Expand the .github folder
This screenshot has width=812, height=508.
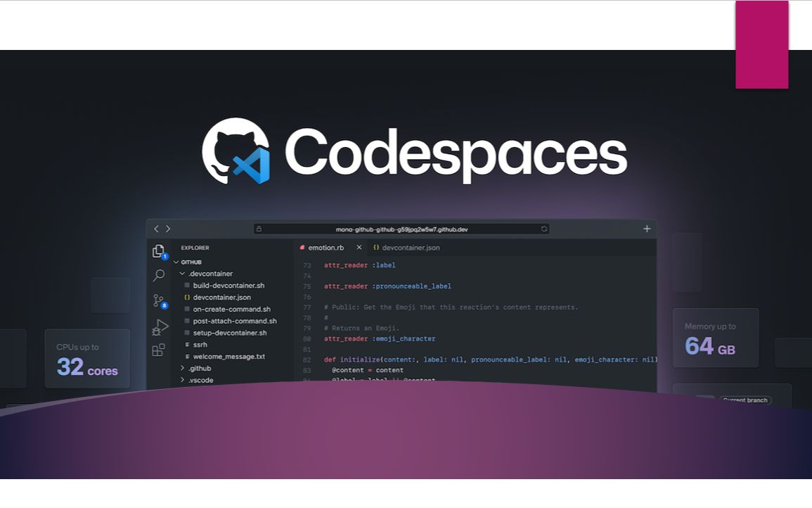(182, 368)
